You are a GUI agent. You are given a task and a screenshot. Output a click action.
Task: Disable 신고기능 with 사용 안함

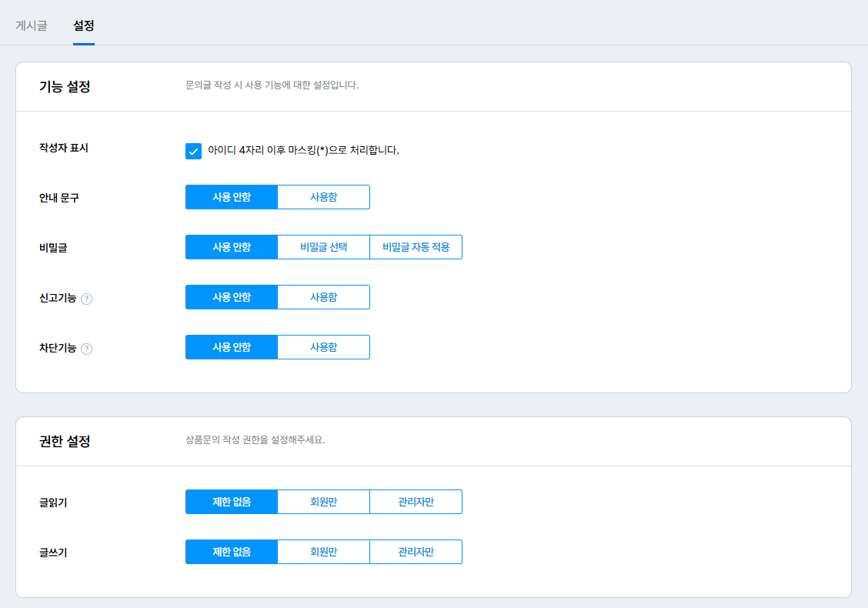[232, 297]
